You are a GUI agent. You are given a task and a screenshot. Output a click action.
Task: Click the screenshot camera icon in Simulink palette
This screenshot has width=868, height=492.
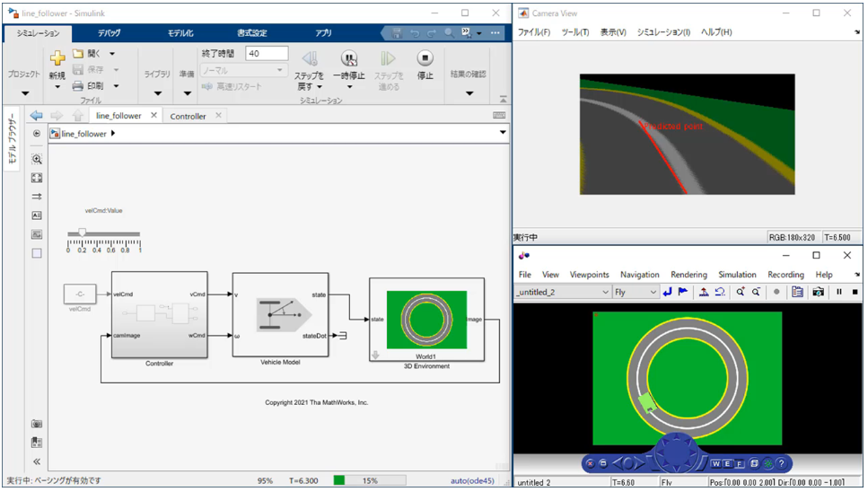coord(37,424)
